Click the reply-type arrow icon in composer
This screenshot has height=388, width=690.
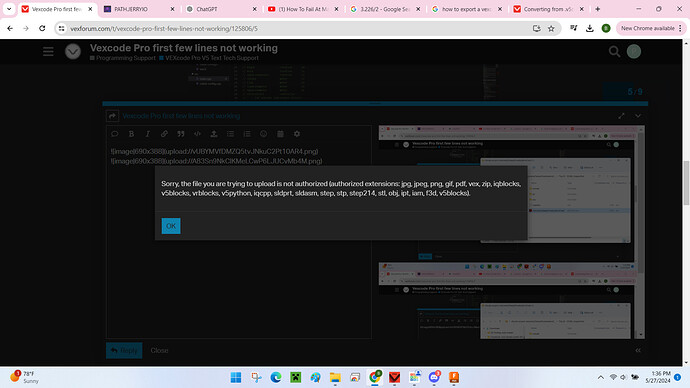click(x=113, y=116)
